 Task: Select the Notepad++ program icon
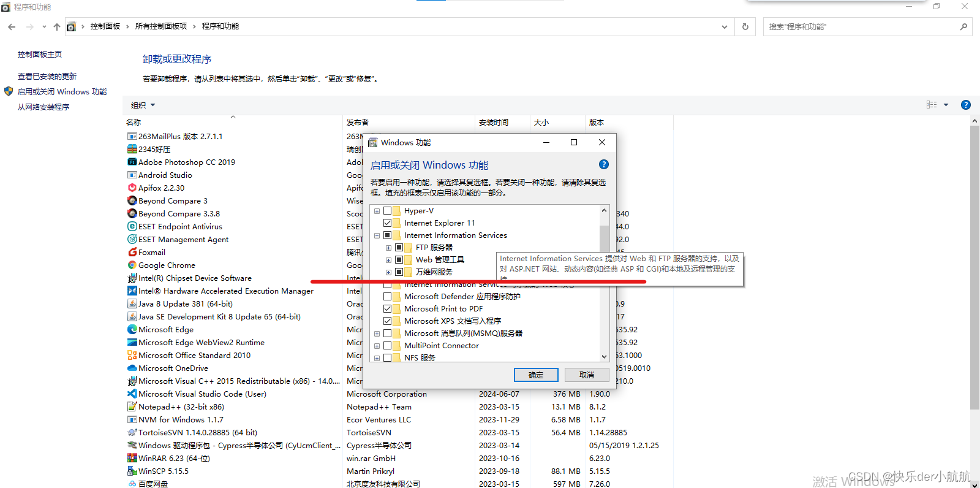pyautogui.click(x=132, y=406)
